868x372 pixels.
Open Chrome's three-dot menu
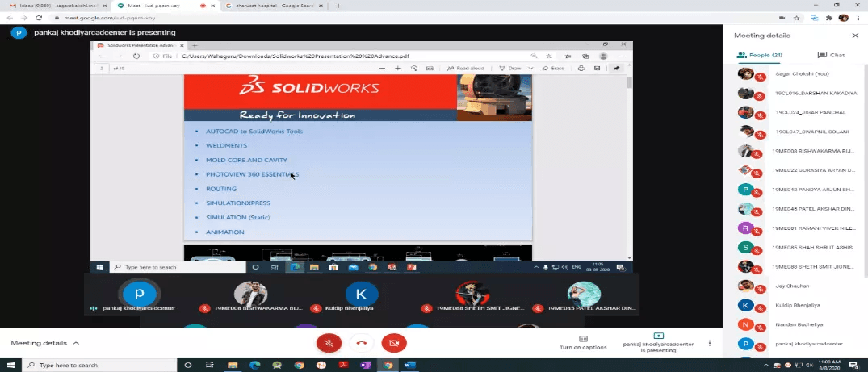(858, 18)
